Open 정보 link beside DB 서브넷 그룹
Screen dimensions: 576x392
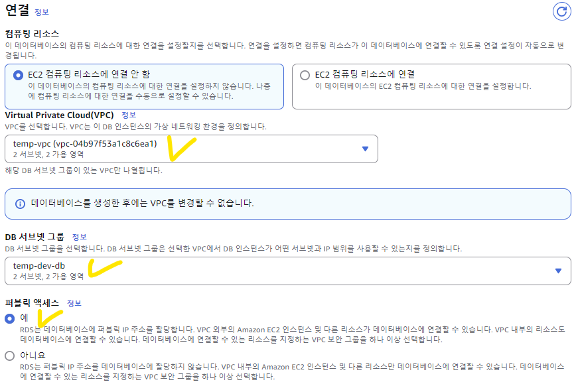click(80, 237)
